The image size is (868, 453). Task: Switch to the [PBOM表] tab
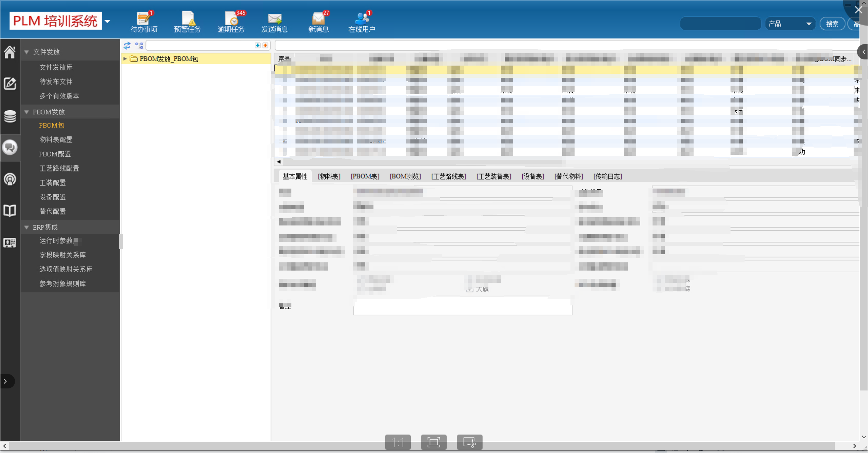pyautogui.click(x=365, y=176)
